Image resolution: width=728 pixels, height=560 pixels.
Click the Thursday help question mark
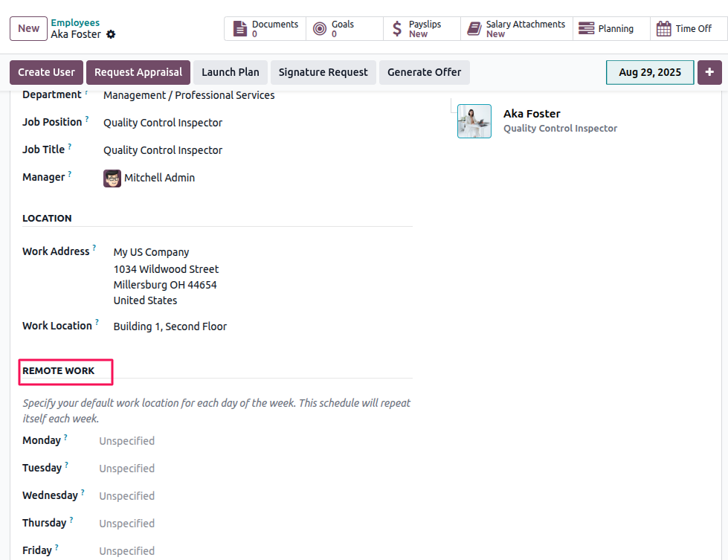[71, 520]
